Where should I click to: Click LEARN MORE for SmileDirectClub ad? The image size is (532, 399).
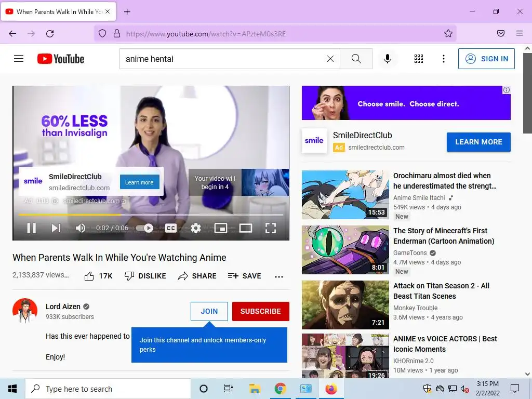[478, 142]
